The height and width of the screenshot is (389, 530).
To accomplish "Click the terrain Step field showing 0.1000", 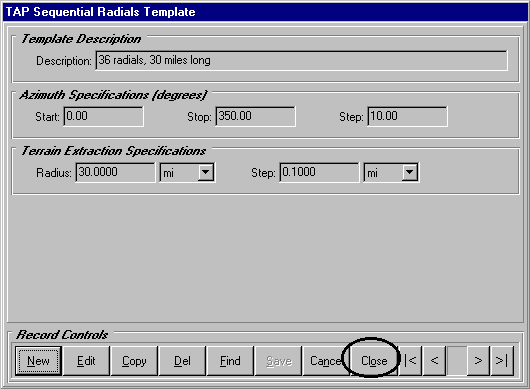I will [x=319, y=172].
